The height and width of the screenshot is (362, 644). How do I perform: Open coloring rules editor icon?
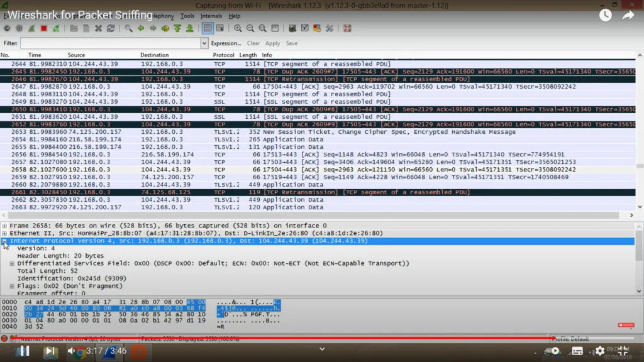[x=317, y=28]
